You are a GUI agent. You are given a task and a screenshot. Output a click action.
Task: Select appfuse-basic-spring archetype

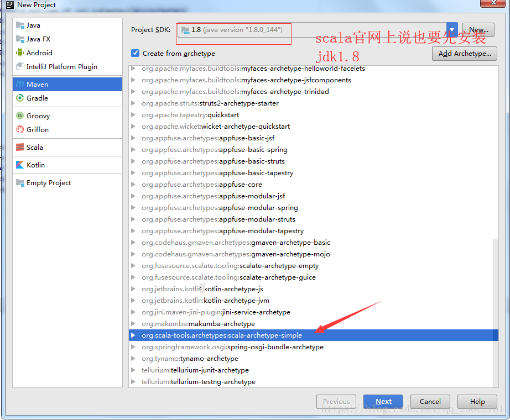[x=314, y=150]
